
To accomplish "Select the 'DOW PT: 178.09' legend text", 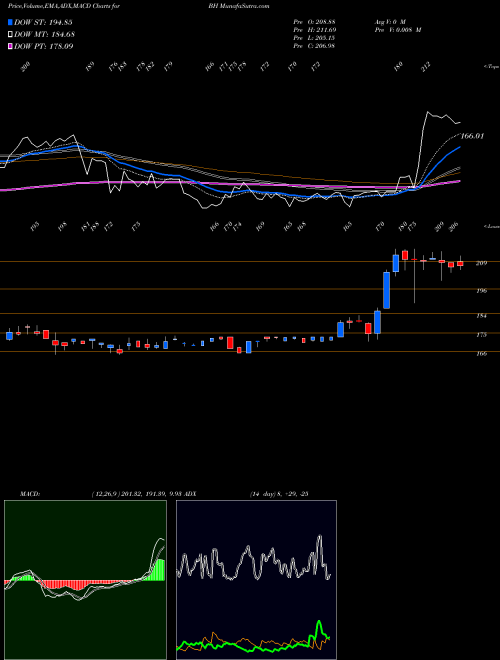I will (x=43, y=46).
